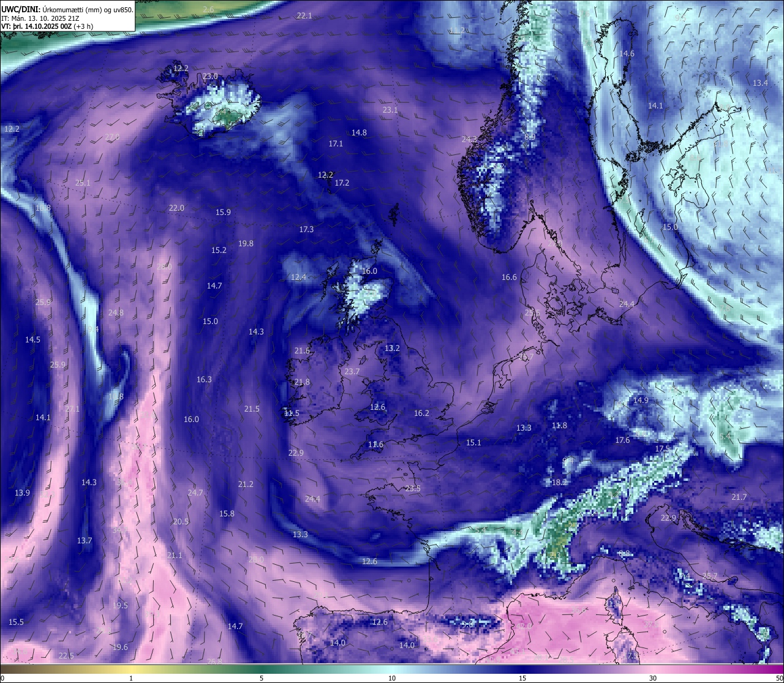Click the 18.2 value near the Alps
The width and height of the screenshot is (784, 683).
point(559,482)
